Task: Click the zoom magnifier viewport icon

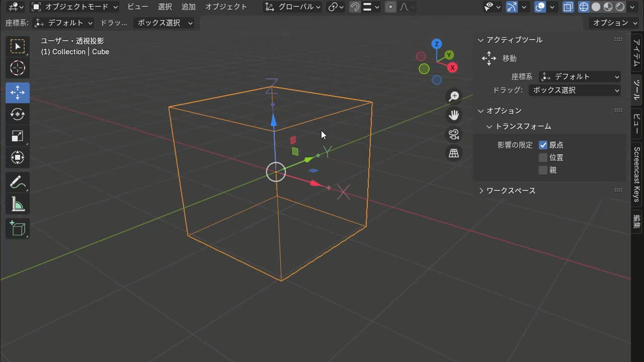Action: [x=454, y=96]
